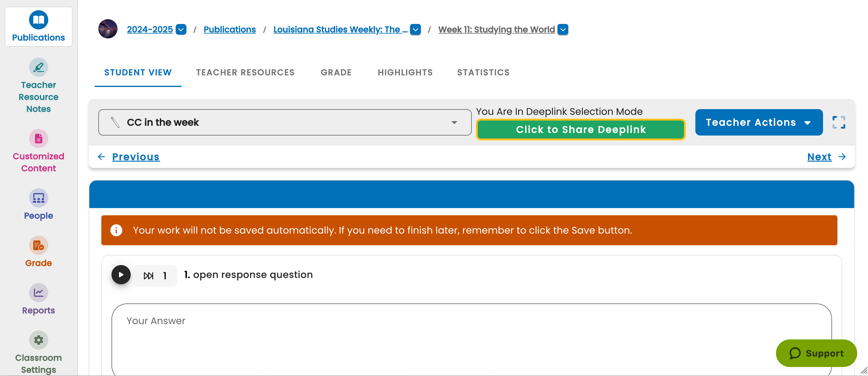Switch to Highlights tab
The width and height of the screenshot is (868, 376).
(405, 72)
